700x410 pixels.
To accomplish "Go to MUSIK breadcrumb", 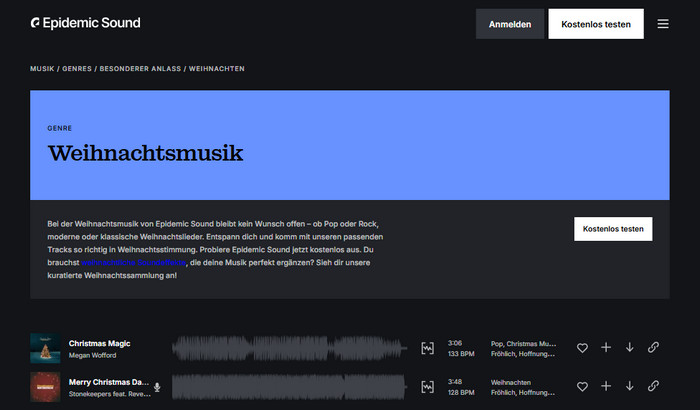I will pos(42,69).
